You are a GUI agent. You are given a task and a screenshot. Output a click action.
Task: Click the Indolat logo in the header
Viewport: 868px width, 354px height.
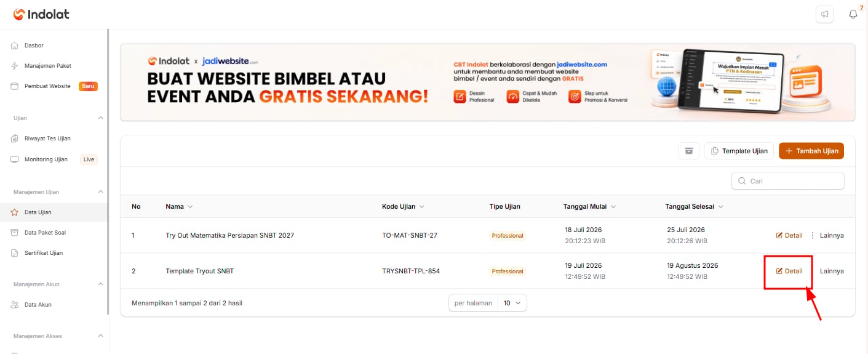[x=41, y=14]
